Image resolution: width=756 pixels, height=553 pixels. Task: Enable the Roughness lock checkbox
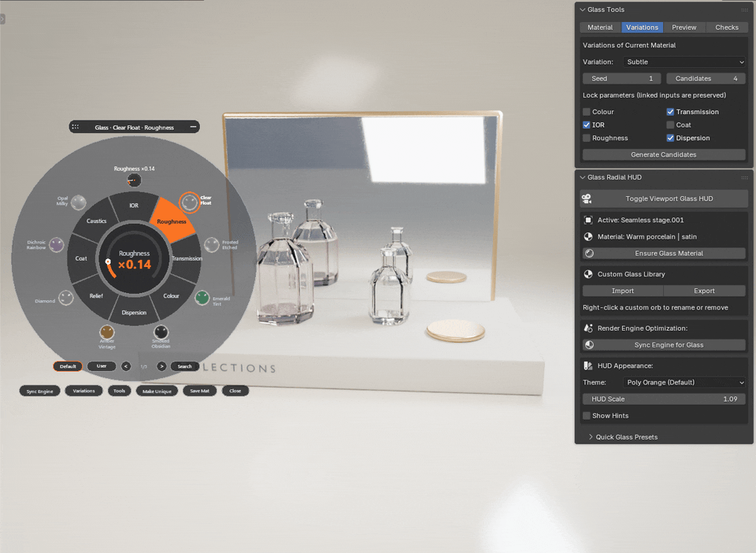pyautogui.click(x=586, y=138)
